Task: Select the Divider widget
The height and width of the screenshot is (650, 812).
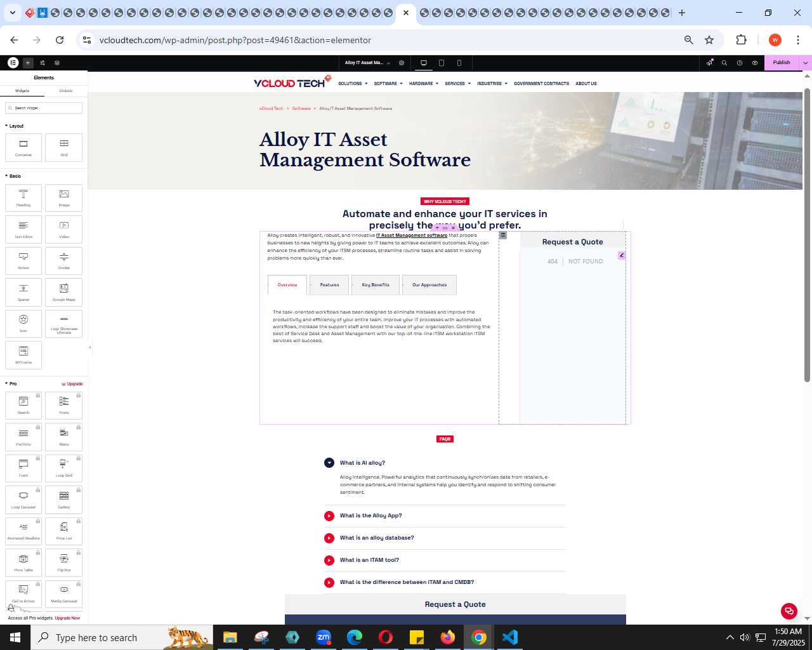Action: pos(64,261)
